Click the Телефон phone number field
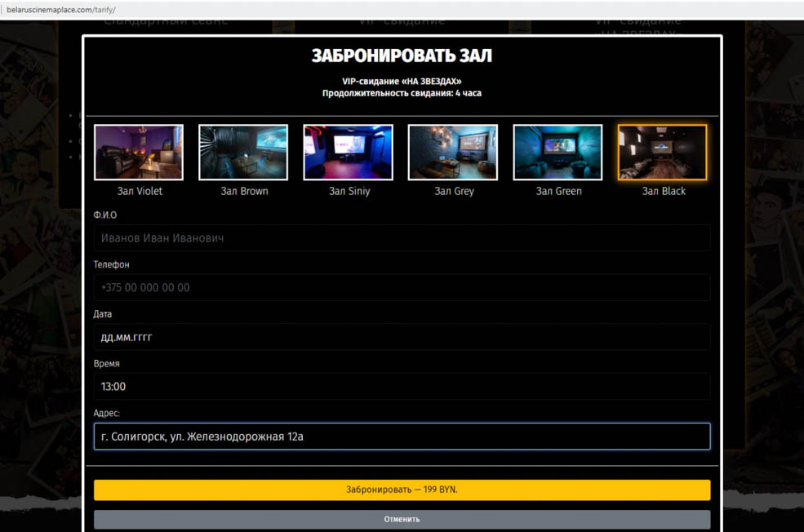804x532 pixels. [x=402, y=288]
